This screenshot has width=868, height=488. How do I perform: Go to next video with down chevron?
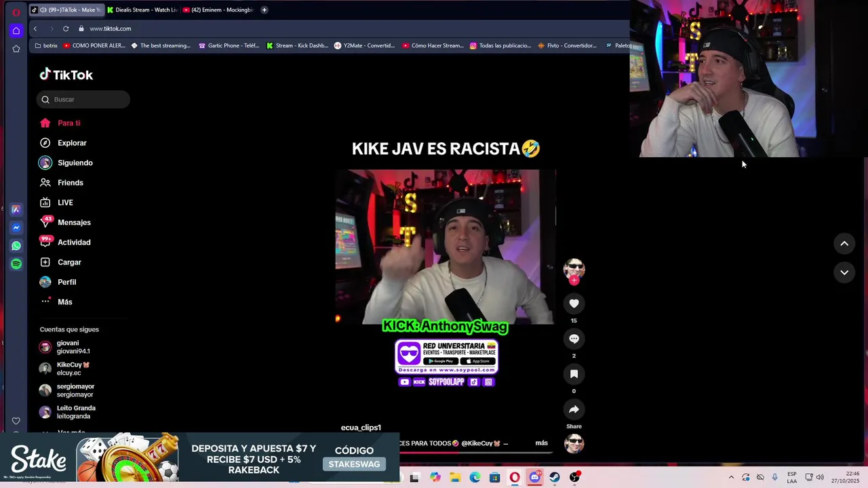click(844, 272)
